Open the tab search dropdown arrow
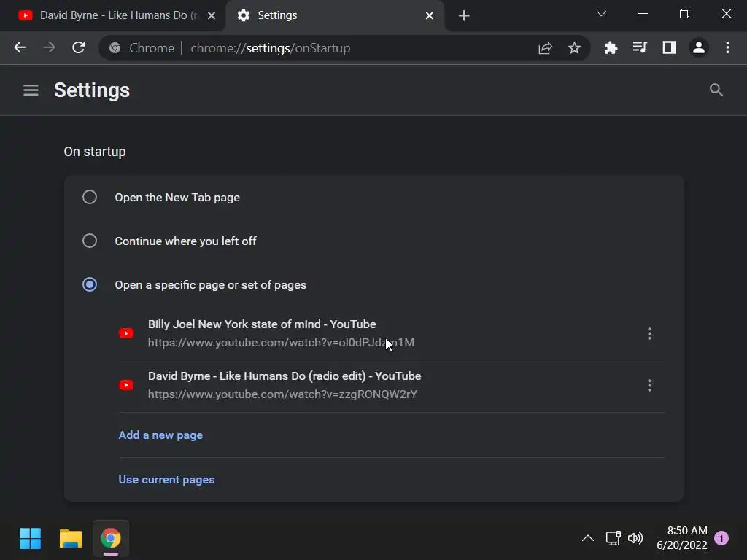This screenshot has width=747, height=560. click(x=601, y=14)
